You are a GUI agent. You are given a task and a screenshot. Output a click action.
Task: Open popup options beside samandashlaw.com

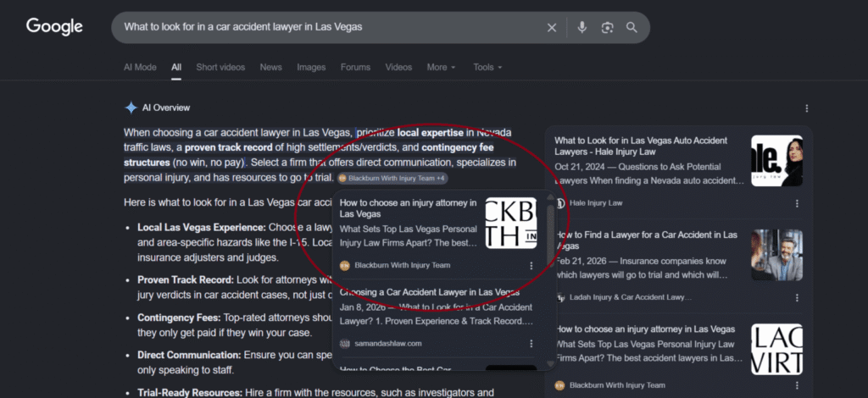[x=531, y=344]
